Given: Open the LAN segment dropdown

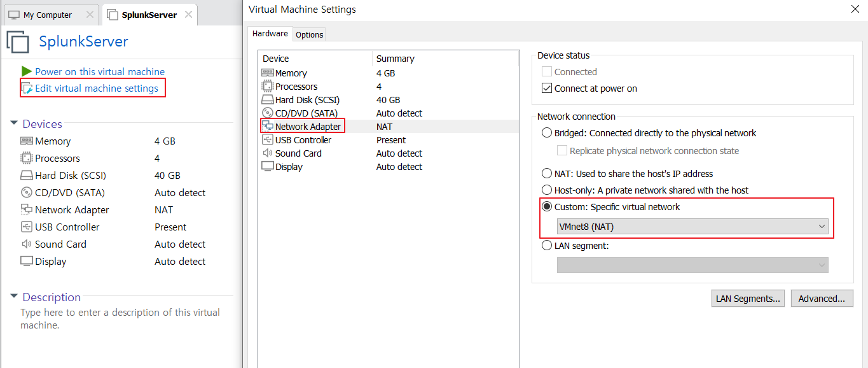Looking at the screenshot, I should point(692,265).
